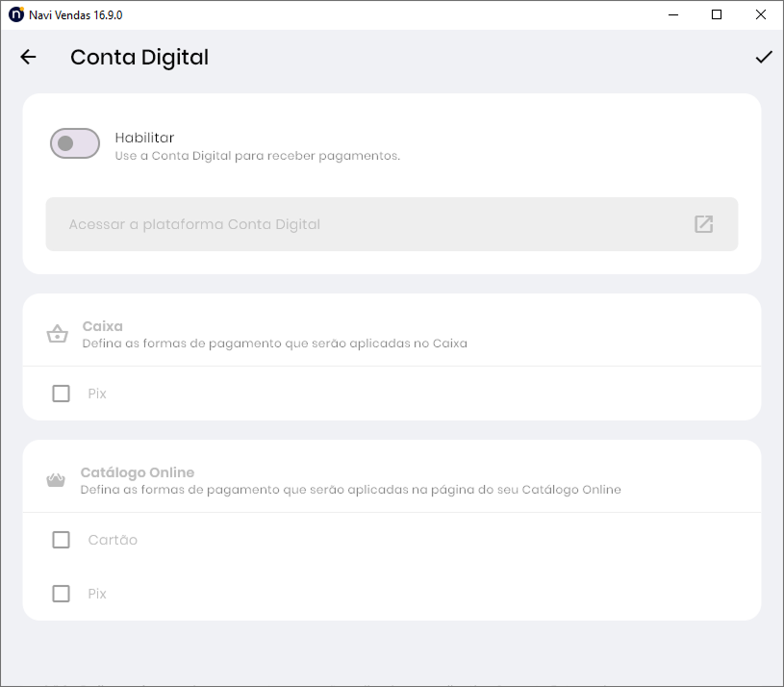Click 'Use a Conta Digital para receber pagamentos.' text

258,156
